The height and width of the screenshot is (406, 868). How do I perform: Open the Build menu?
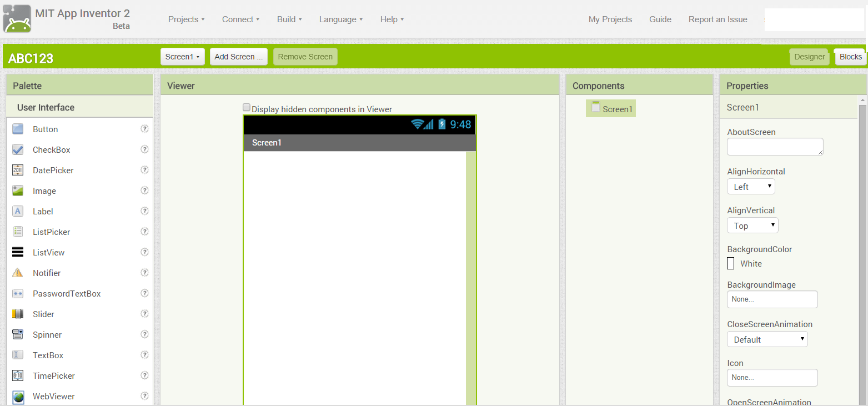point(289,19)
